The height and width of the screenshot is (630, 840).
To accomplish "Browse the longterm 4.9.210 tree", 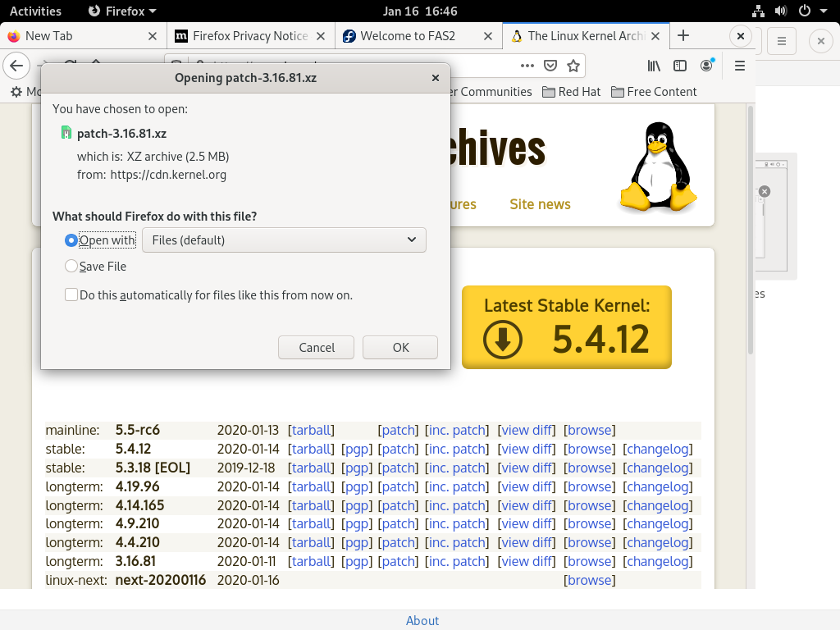I will (589, 523).
